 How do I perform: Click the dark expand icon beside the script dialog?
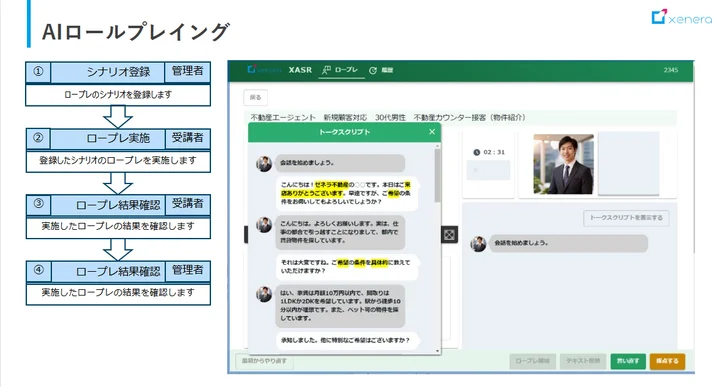pyautogui.click(x=449, y=235)
